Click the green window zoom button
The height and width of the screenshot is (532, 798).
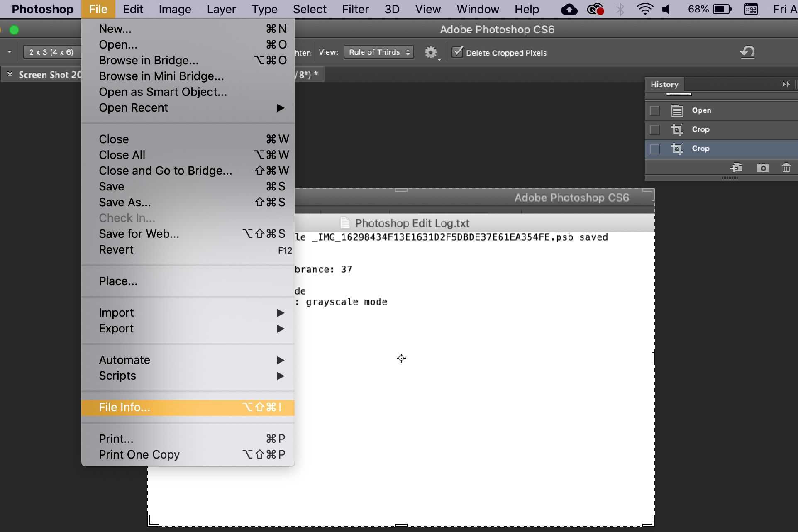pos(14,30)
